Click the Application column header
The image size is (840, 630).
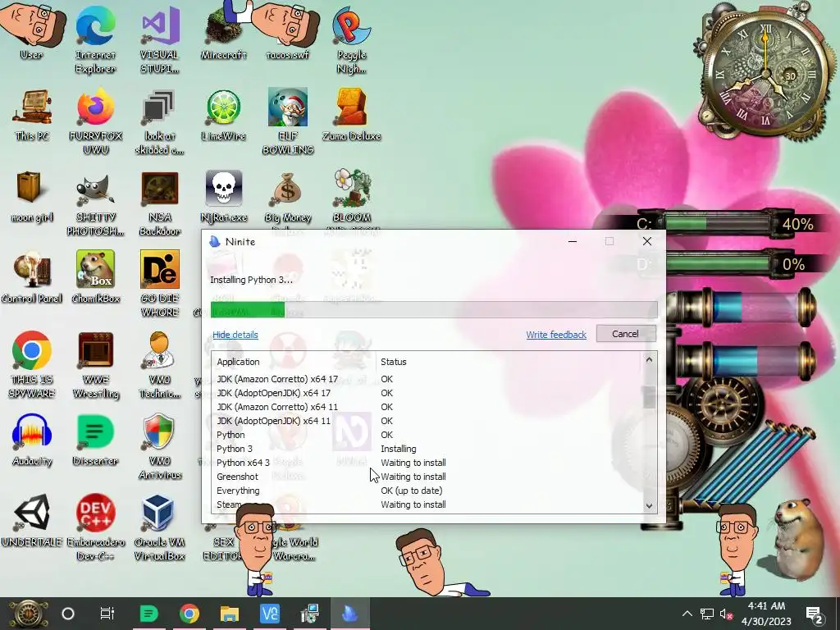click(x=294, y=362)
